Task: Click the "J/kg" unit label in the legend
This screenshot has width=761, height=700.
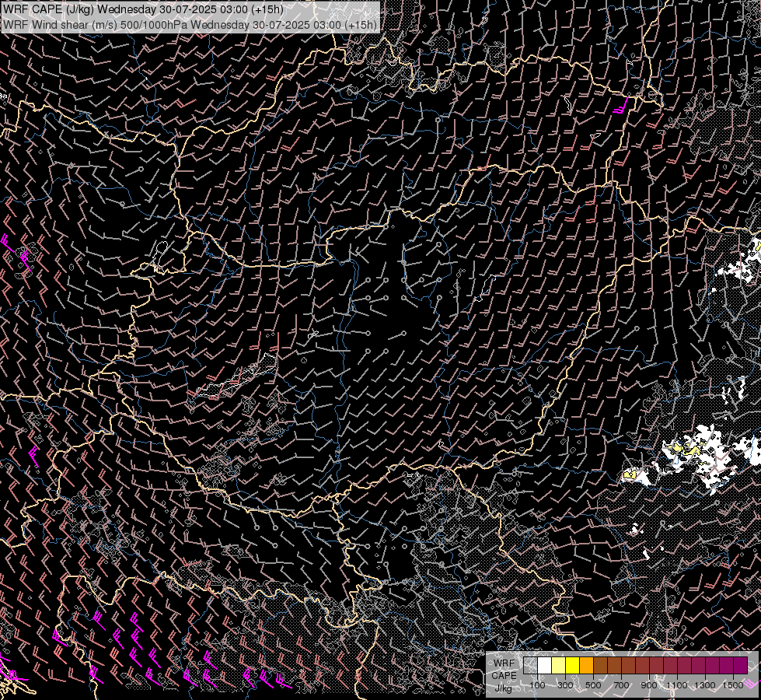Action: pos(504,688)
